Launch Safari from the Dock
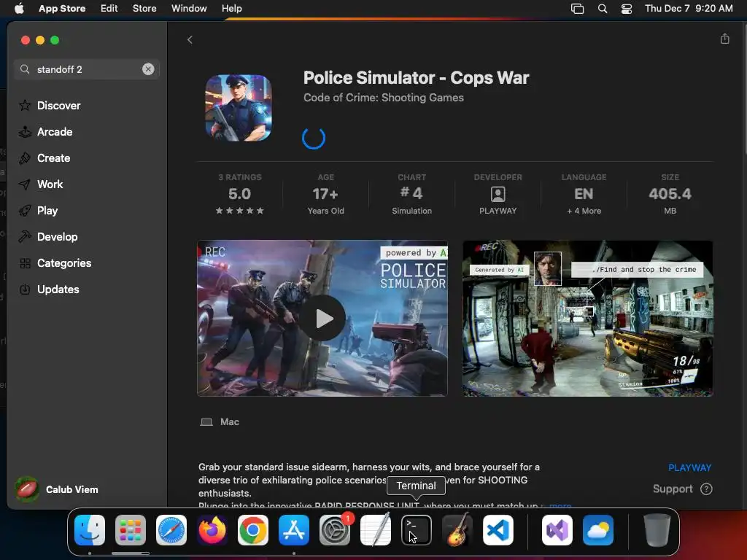747x560 pixels. (171, 530)
